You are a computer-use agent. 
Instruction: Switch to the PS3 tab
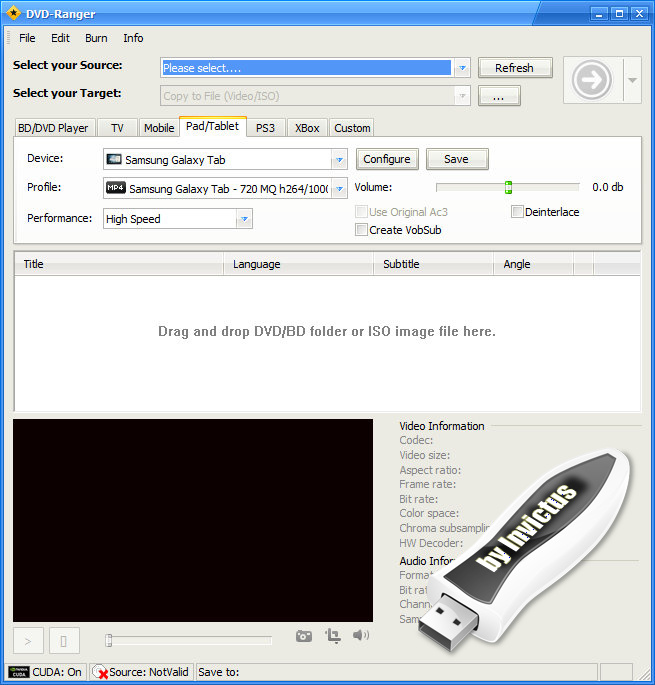click(265, 128)
